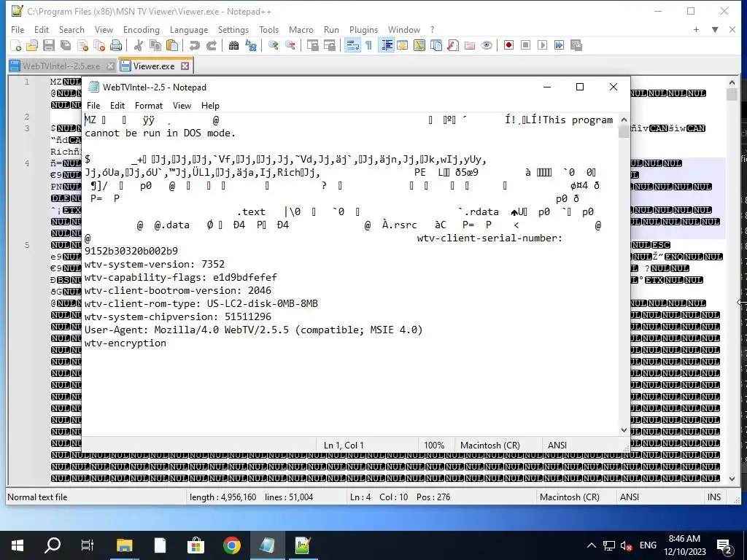Open Task View on taskbar
The width and height of the screenshot is (747, 560).
point(88,545)
